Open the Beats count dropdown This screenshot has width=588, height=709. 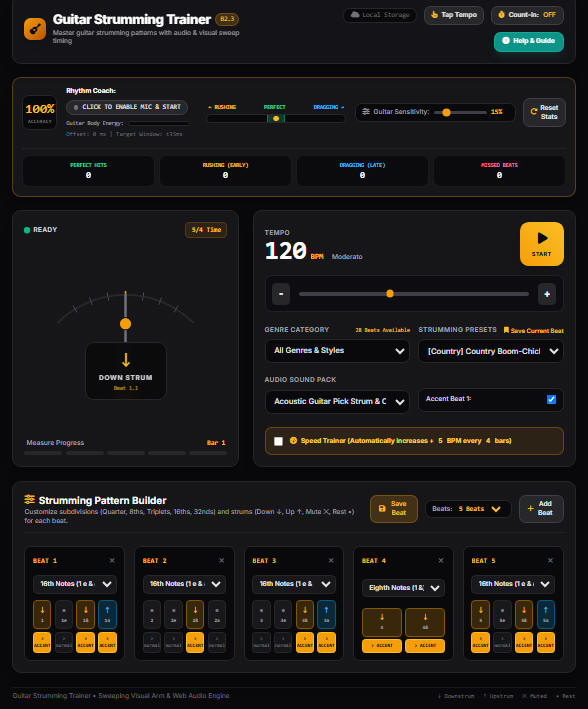tap(469, 509)
